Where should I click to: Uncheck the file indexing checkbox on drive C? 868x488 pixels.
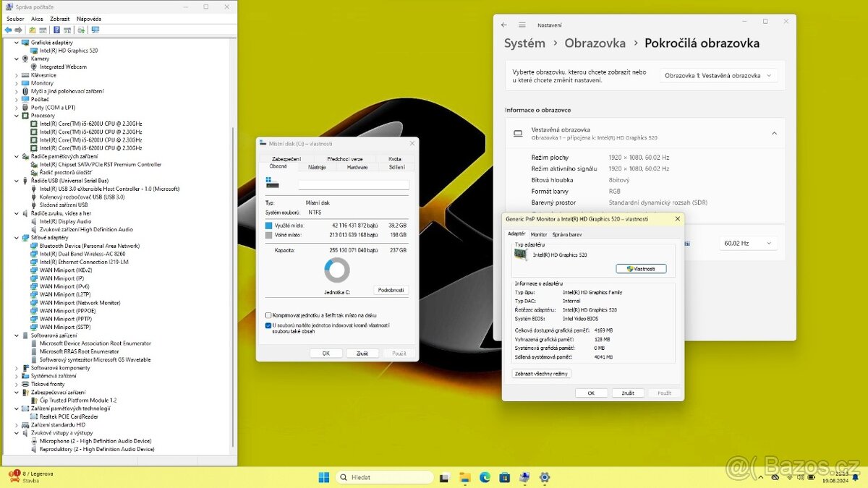tap(268, 325)
